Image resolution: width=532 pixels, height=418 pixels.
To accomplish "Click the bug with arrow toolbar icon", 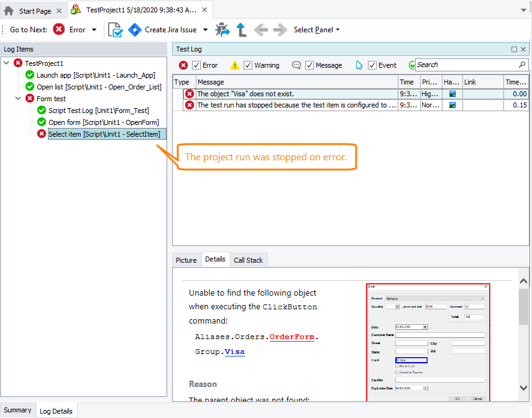I will (222, 30).
